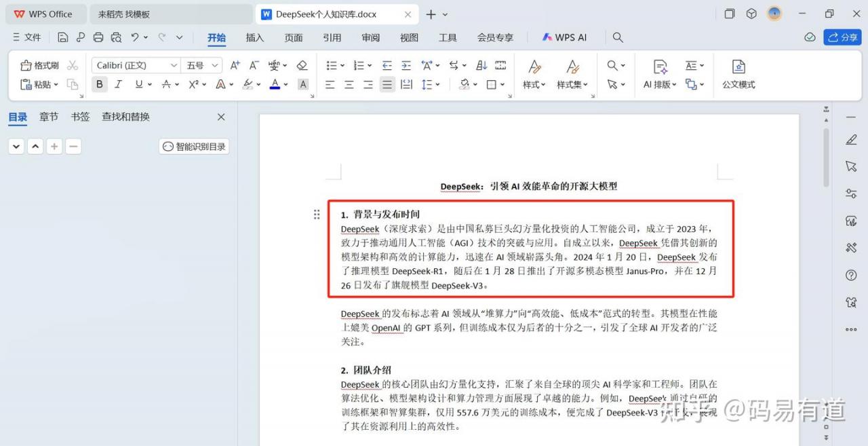Click the Save icon in quick toolbar
The image size is (868, 446).
(63, 37)
